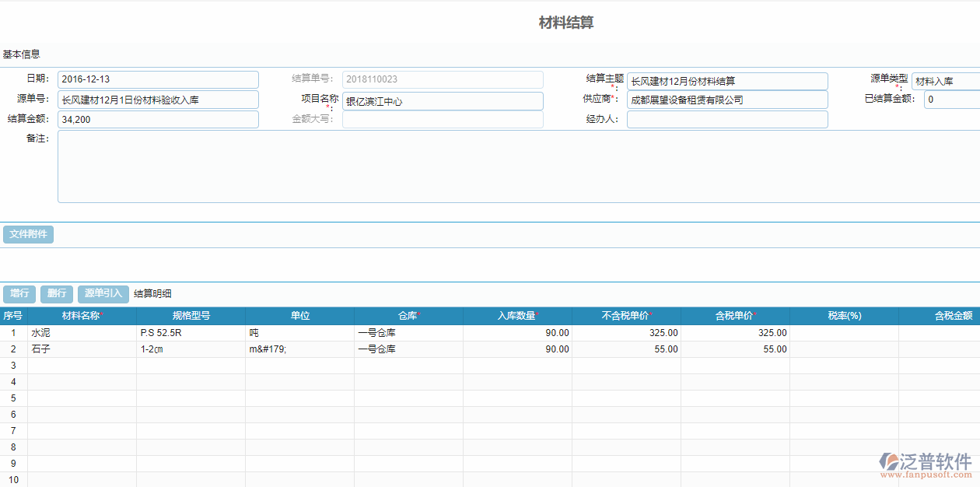This screenshot has height=487, width=980.
Task: Click the 日期 field with 2016-12-13
Action: point(158,80)
